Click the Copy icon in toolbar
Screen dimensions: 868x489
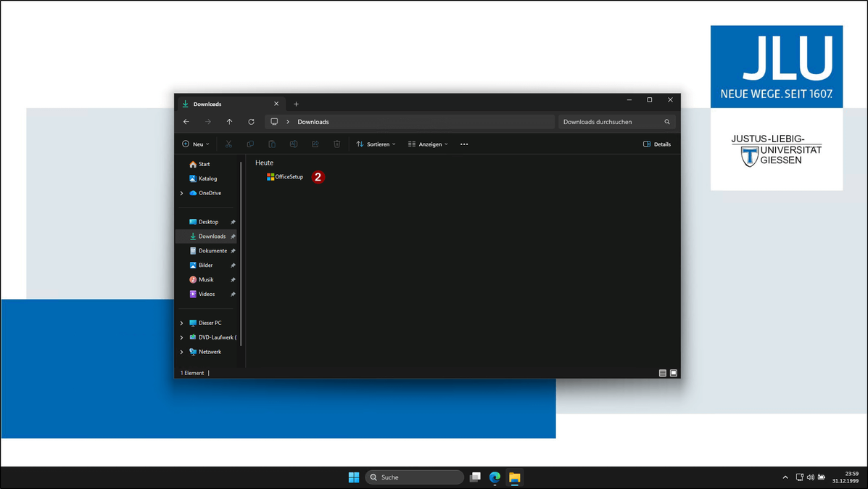click(250, 144)
